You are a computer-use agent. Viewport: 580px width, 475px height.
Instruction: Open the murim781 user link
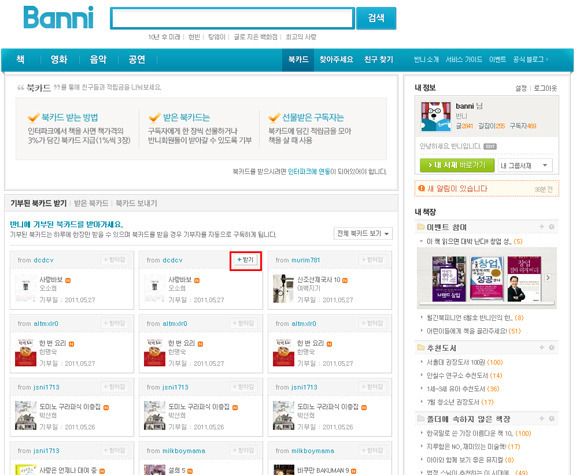pos(306,260)
